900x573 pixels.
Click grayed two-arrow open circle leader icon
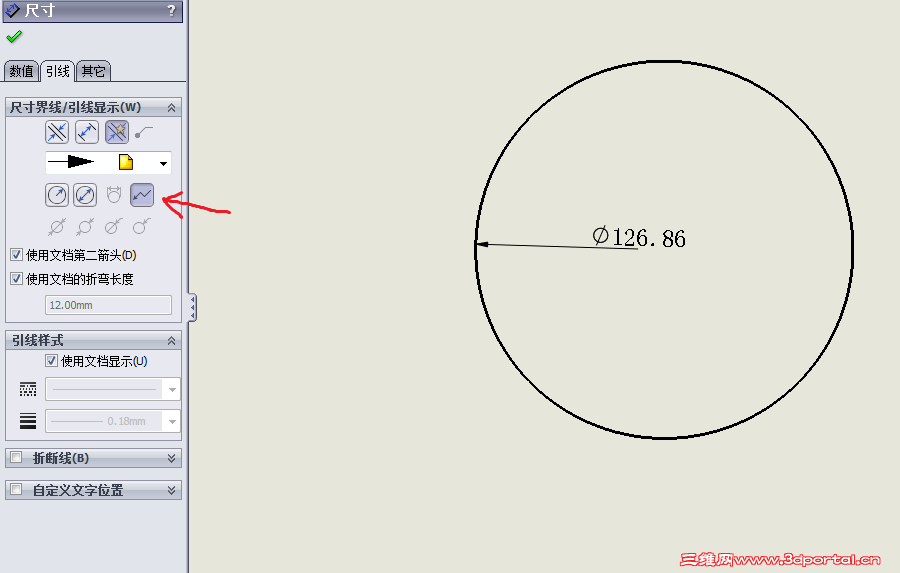click(85, 227)
